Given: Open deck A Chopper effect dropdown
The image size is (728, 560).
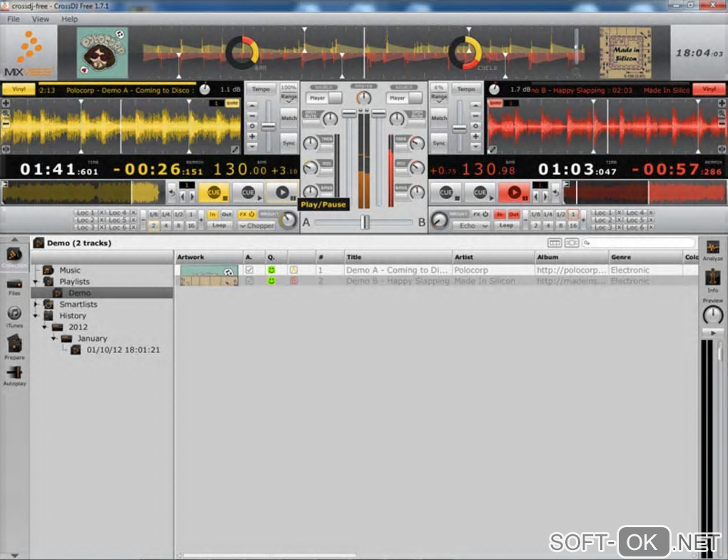Looking at the screenshot, I should pos(257,226).
